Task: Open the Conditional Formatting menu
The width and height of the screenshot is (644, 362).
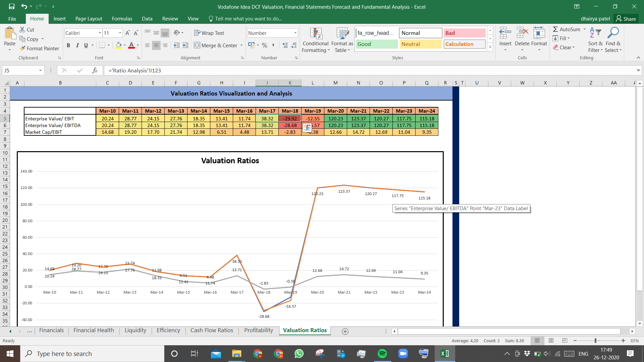Action: (x=315, y=40)
